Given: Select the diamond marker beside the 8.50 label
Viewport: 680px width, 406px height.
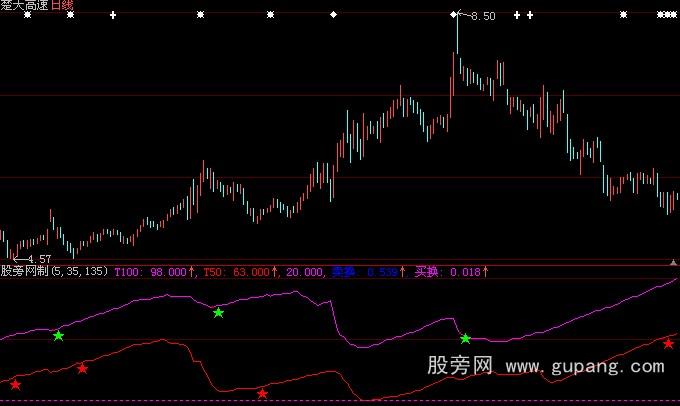Looking at the screenshot, I should coord(454,14).
